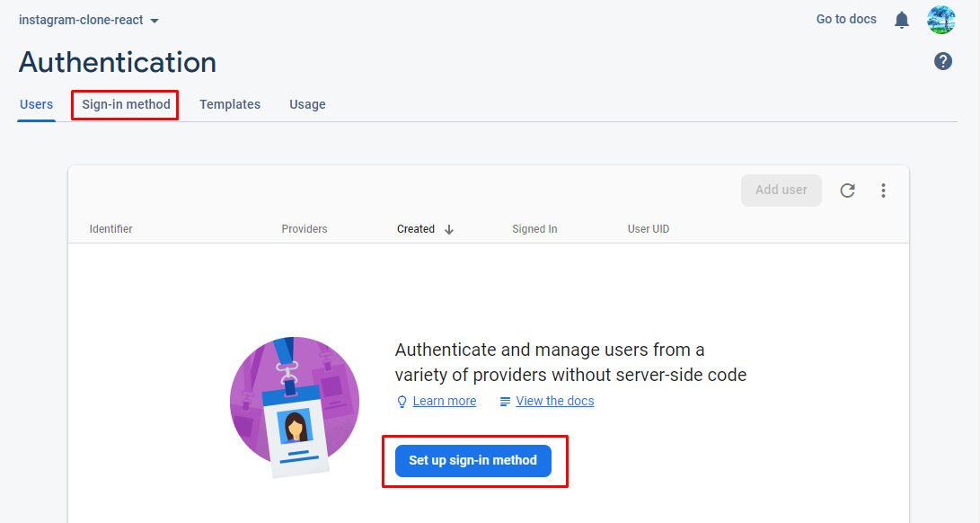This screenshot has width=980, height=523.
Task: Click the User UID column header
Action: point(648,229)
